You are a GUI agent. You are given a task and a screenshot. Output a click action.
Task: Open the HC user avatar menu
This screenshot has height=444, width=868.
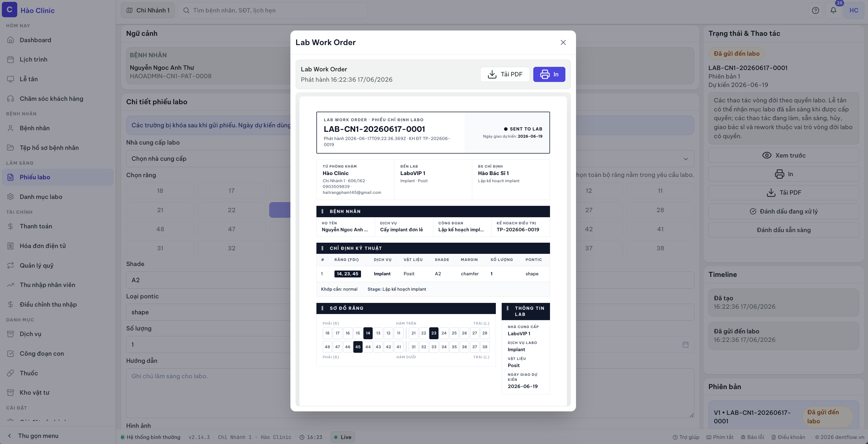coord(853,10)
